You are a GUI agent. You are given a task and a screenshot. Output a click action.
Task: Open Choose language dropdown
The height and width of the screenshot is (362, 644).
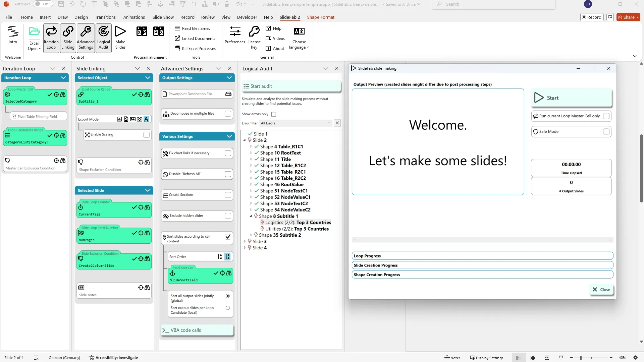point(299,38)
